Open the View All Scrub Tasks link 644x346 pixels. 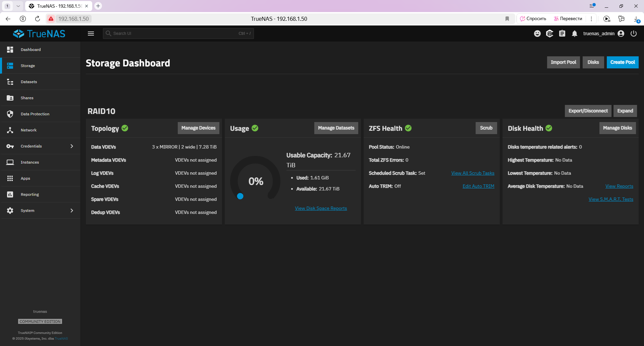point(473,173)
